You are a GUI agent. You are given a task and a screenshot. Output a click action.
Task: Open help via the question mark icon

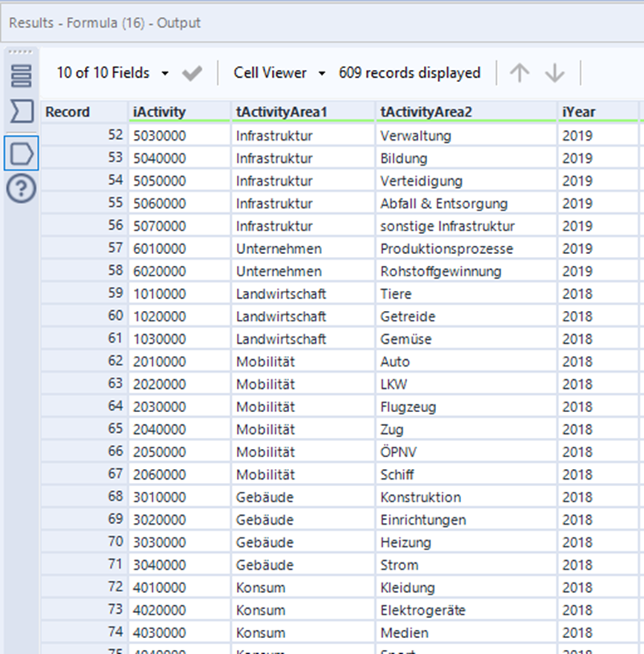[x=21, y=190]
